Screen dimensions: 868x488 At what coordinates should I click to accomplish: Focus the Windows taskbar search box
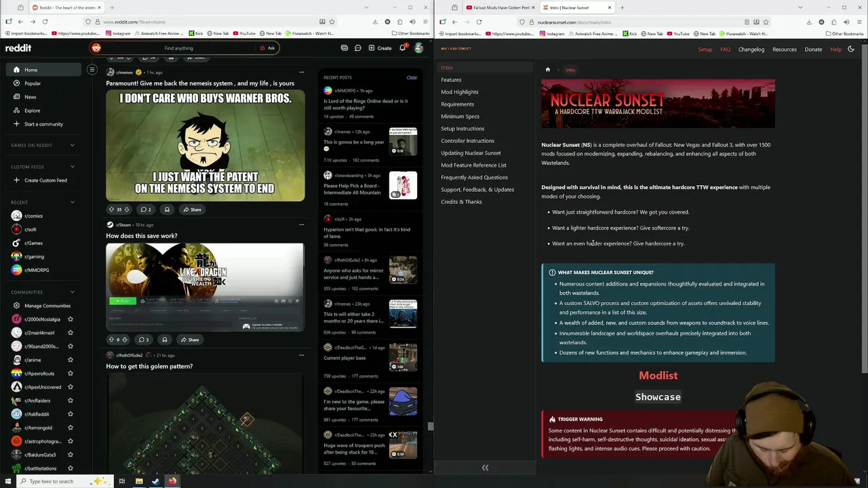pos(64,481)
